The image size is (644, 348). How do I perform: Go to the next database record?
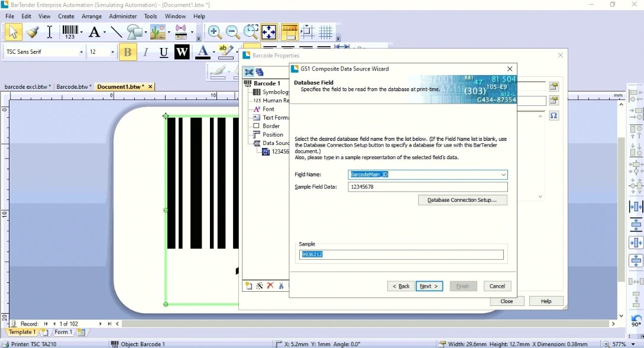pyautogui.click(x=100, y=324)
